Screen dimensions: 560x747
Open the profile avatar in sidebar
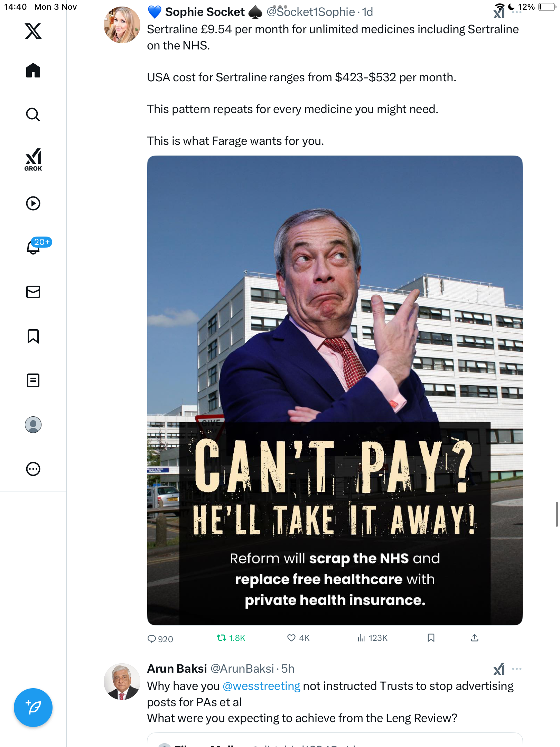pyautogui.click(x=33, y=425)
